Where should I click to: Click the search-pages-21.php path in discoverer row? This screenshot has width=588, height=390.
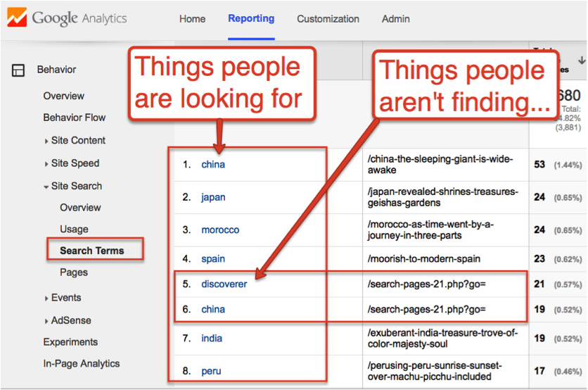point(427,284)
